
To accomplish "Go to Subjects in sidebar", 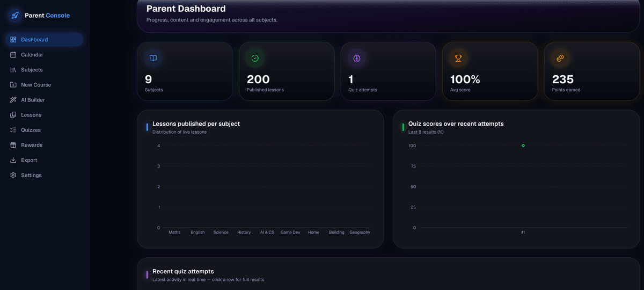I will [44, 70].
